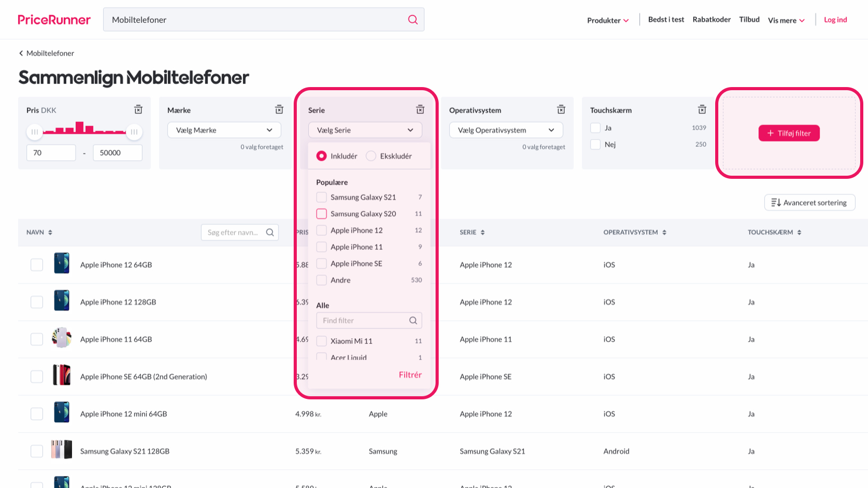This screenshot has height=488, width=868.
Task: Open Samsung Galaxy S21 128GB thumbnail
Action: click(62, 449)
